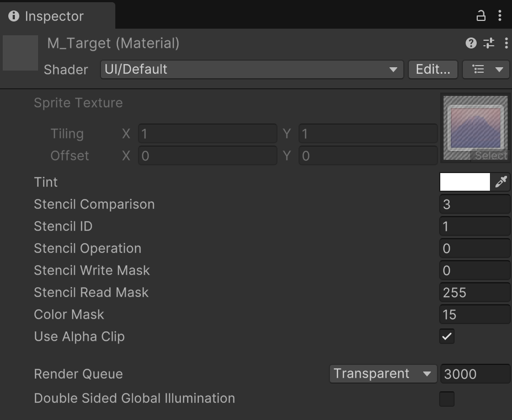
Task: Open the material help reference icon
Action: 471,43
